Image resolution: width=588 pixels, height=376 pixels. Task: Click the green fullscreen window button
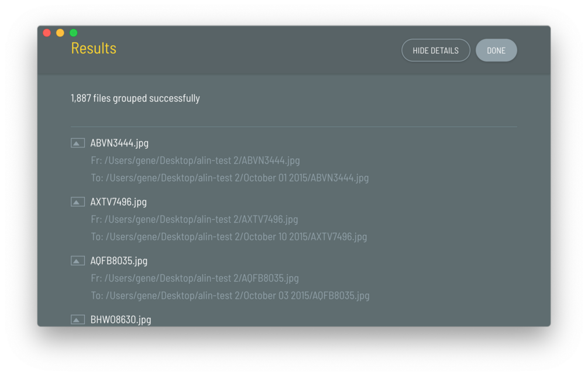pos(74,33)
